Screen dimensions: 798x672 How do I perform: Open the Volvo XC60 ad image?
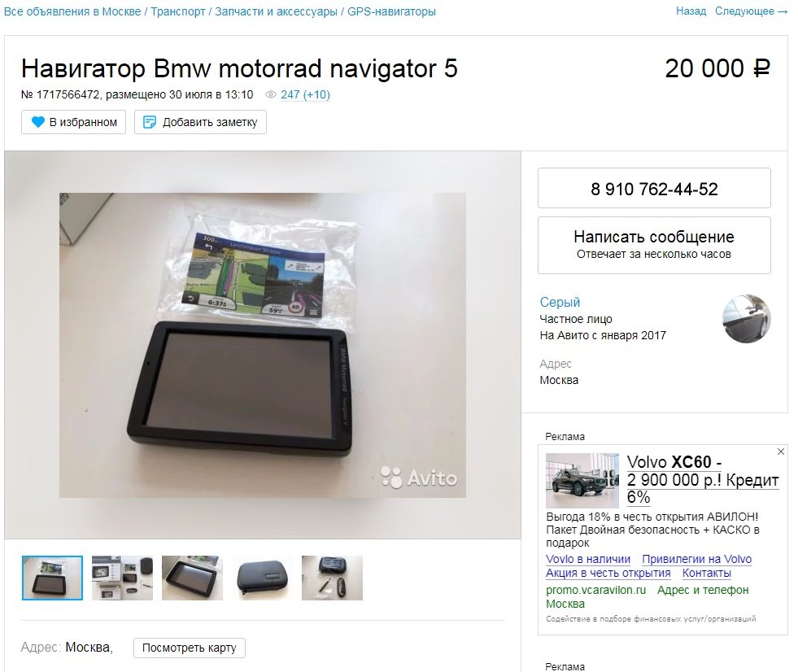pos(582,481)
